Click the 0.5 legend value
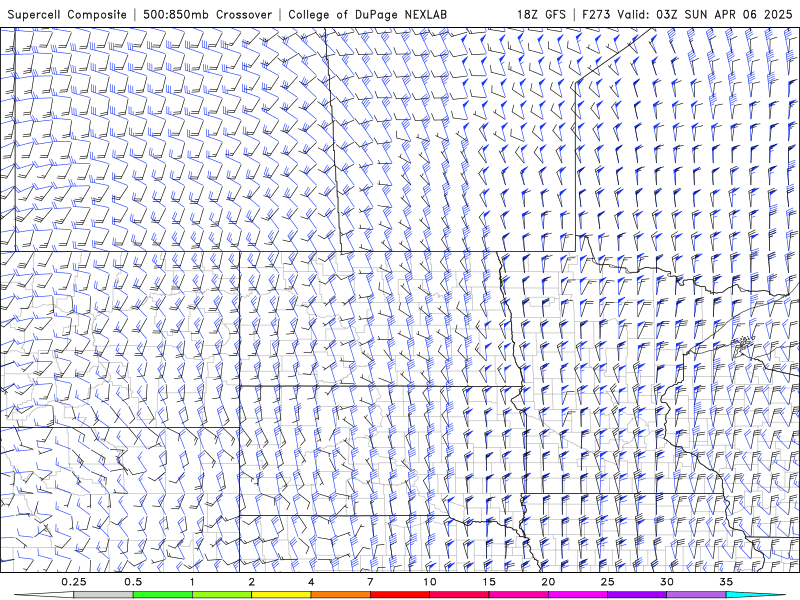Screen dimensions: 800x600 (x=133, y=582)
